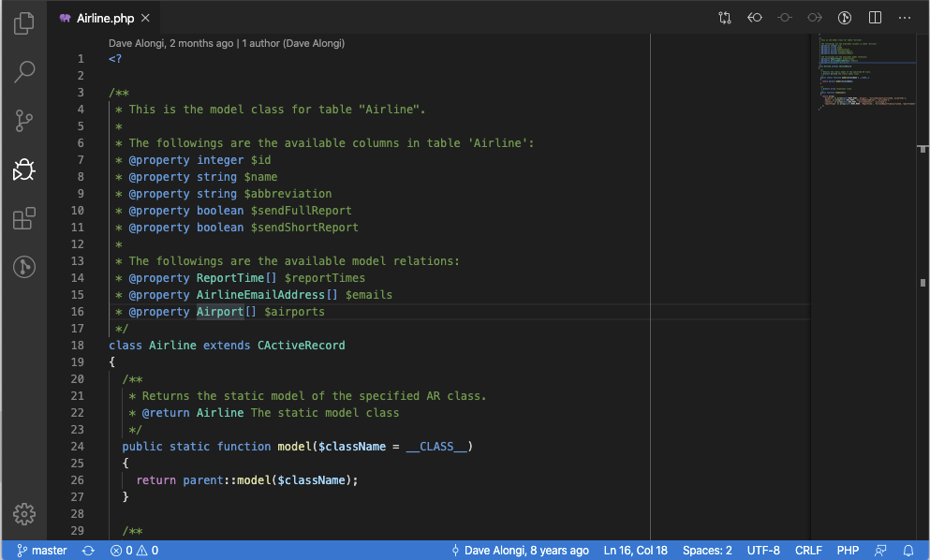Viewport: 930px width, 560px height.
Task: Open notifications bell icon
Action: click(x=908, y=551)
